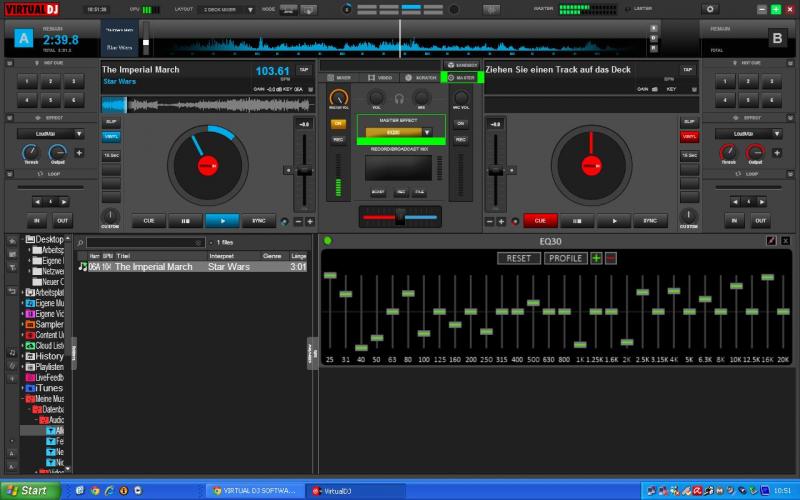Switch to the SCRATCH tab in mixer
800x500 pixels.
tap(421, 77)
